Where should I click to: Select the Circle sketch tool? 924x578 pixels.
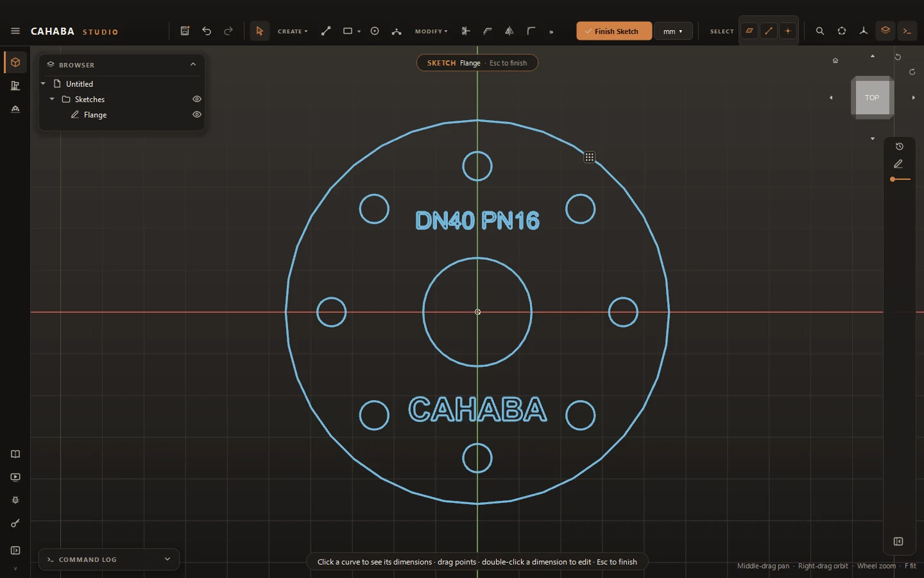[x=375, y=31]
